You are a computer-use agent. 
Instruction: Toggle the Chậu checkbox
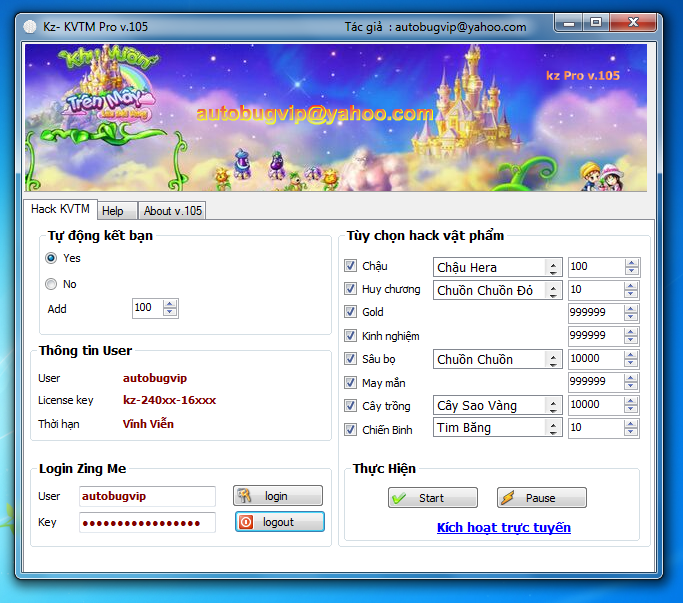[350, 265]
